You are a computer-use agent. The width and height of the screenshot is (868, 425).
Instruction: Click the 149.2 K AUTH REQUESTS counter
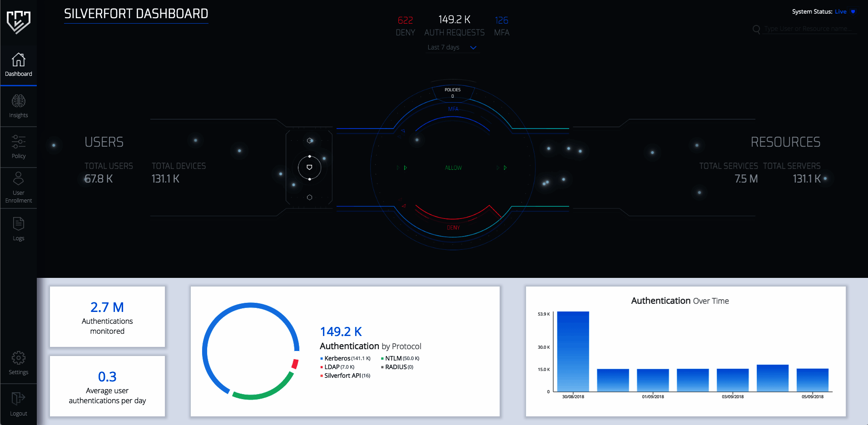pyautogui.click(x=454, y=26)
